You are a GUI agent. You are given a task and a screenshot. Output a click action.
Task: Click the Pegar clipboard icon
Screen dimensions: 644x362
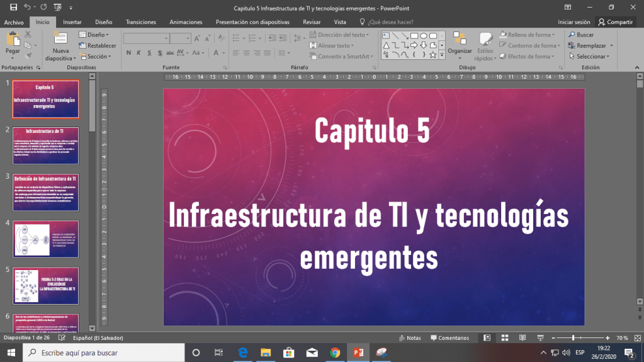pos(13,39)
